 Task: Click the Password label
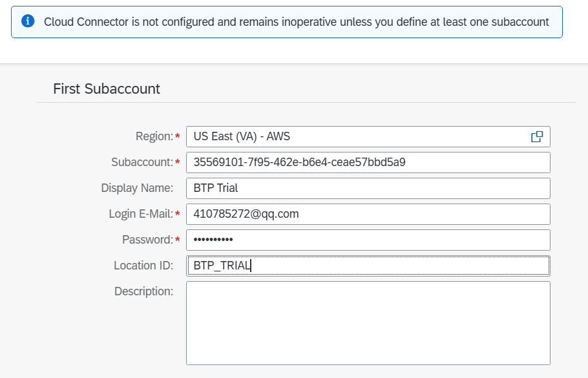148,240
